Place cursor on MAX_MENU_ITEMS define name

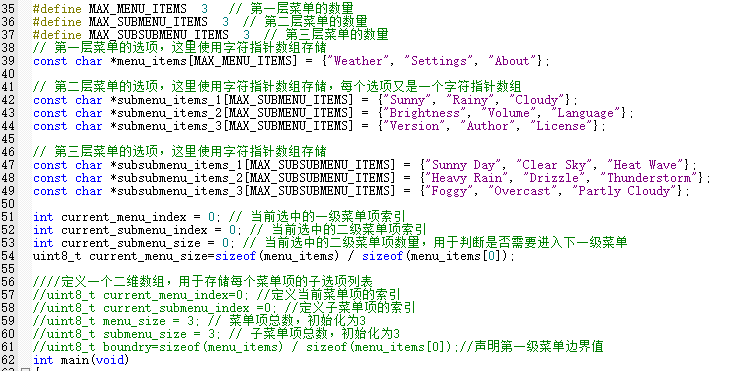pos(137,9)
